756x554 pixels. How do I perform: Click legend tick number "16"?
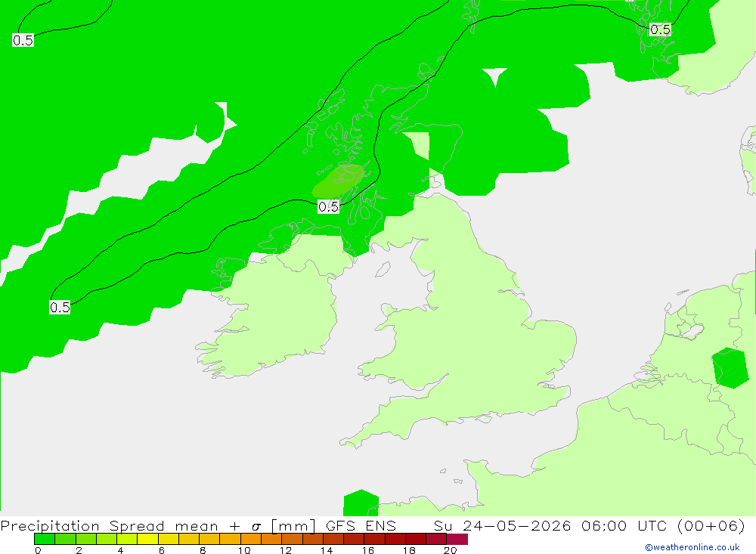click(368, 550)
